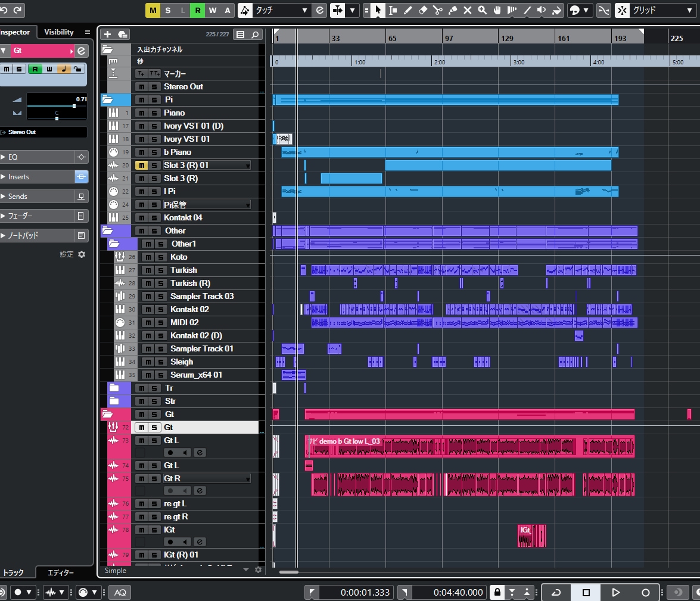Switch to the Visibility tab
The height and width of the screenshot is (601, 700).
[x=58, y=32]
